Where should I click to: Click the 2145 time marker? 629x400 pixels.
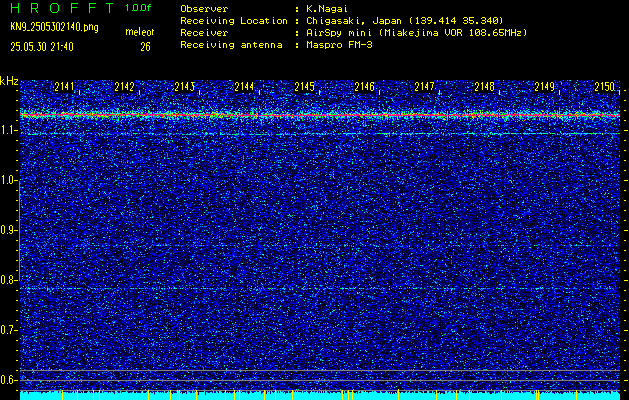point(304,87)
